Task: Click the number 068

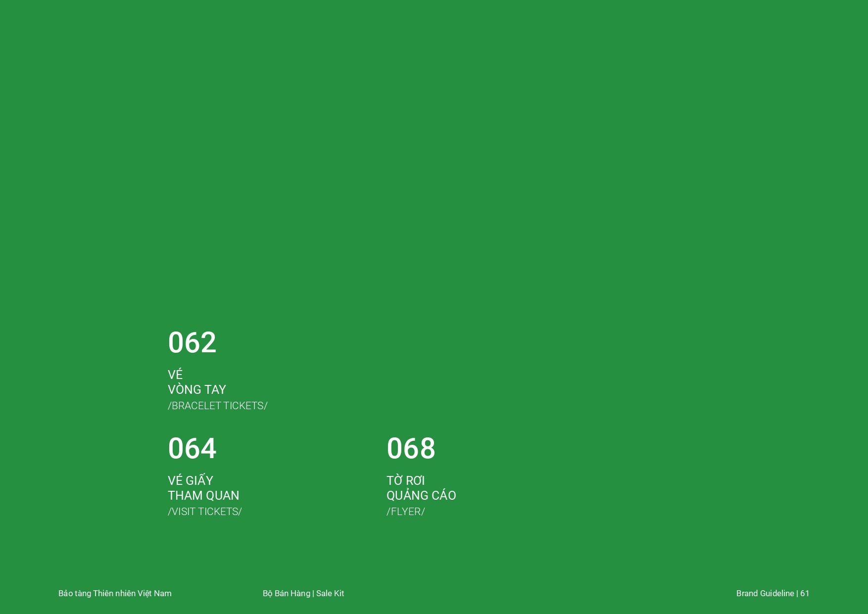Action: tap(411, 448)
